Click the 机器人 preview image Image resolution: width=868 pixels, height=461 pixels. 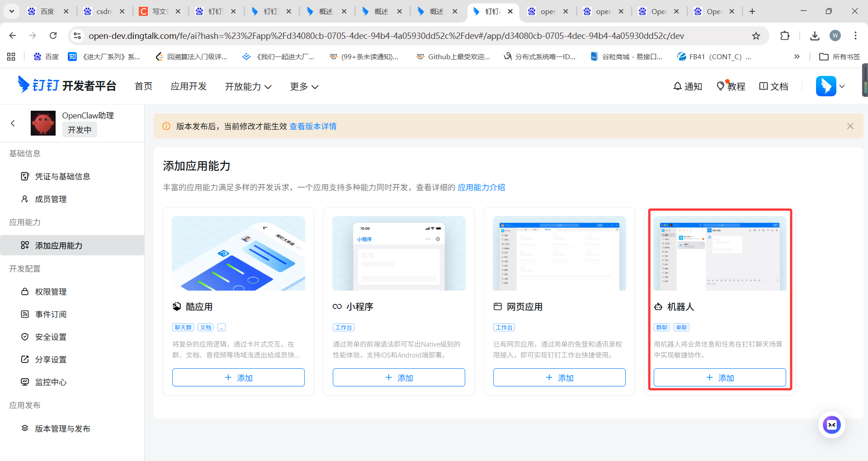coord(720,253)
